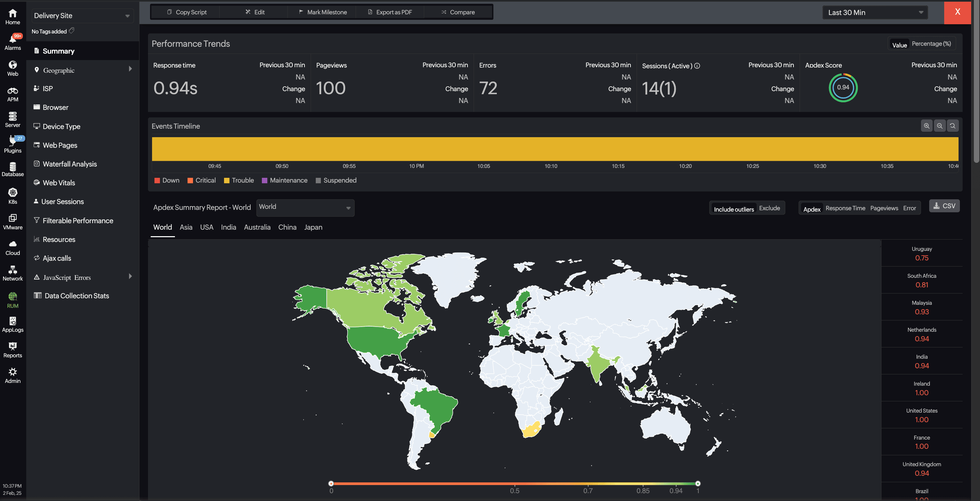Click right handle of Apdex range slider
Viewport: 980px width, 501px height.
(x=698, y=484)
